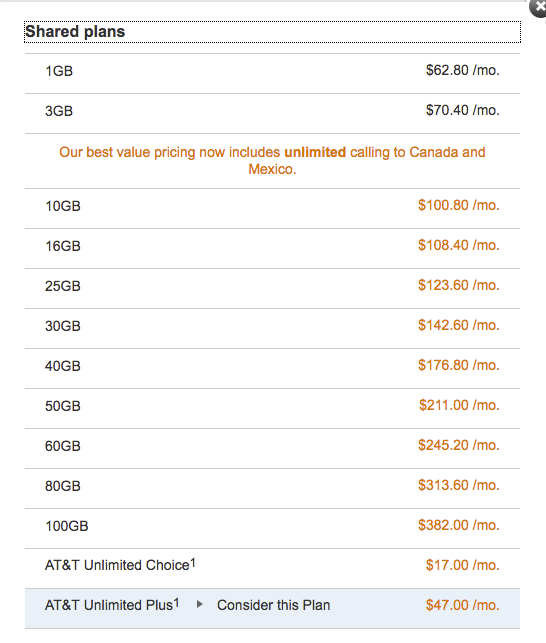Click the unlimited calling Canada Mexico notice
Screen dimensions: 546x643
coord(272,160)
